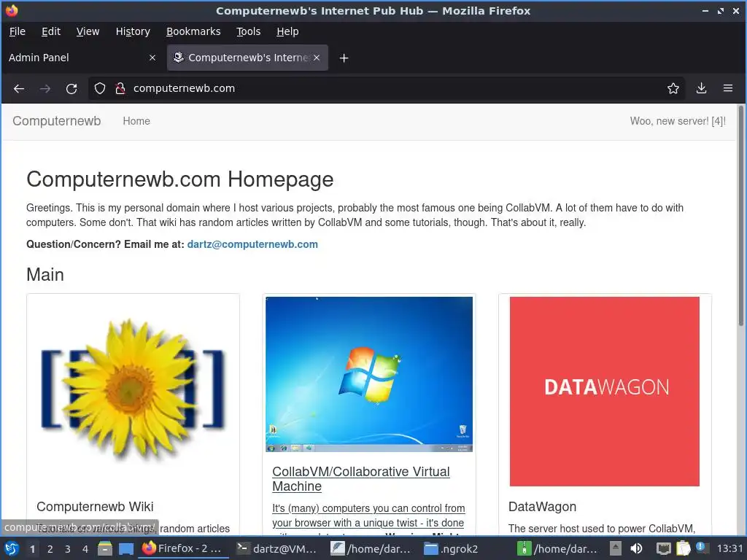747x560 pixels.
Task: Switch to virtual desktop 3
Action: click(x=68, y=549)
